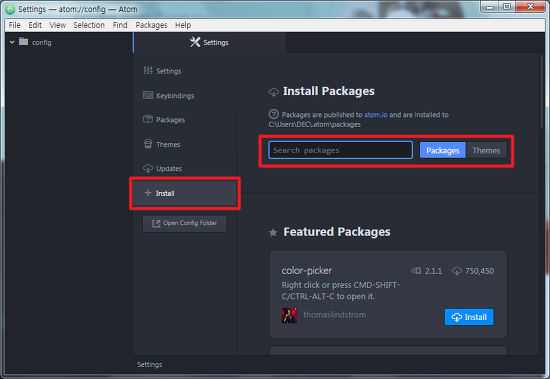The image size is (550, 379).
Task: Open thomaslindstrom author link
Action: pyautogui.click(x=334, y=315)
